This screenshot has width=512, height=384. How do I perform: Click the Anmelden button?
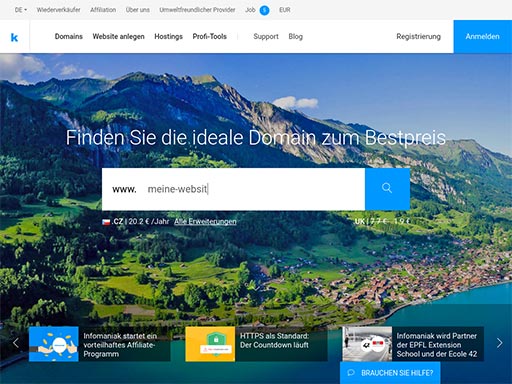[x=482, y=36]
